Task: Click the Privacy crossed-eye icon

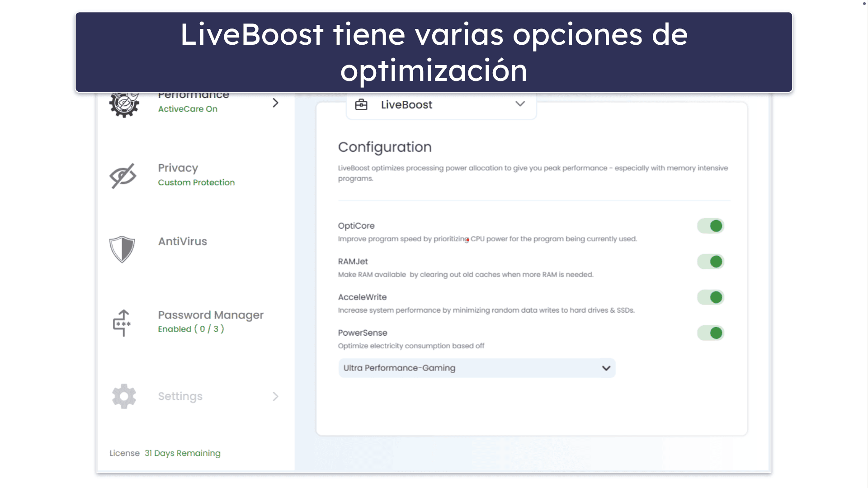Action: pos(123,176)
